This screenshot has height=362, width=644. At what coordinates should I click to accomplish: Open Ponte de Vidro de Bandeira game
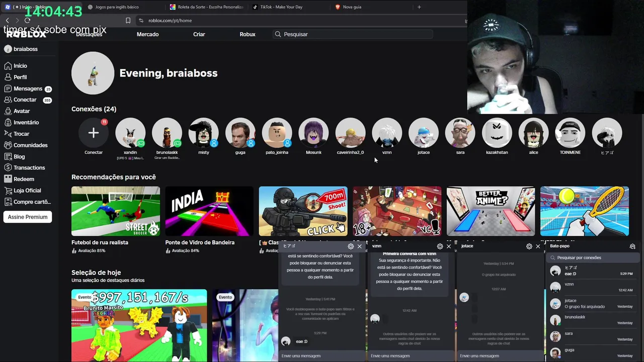coord(209,211)
